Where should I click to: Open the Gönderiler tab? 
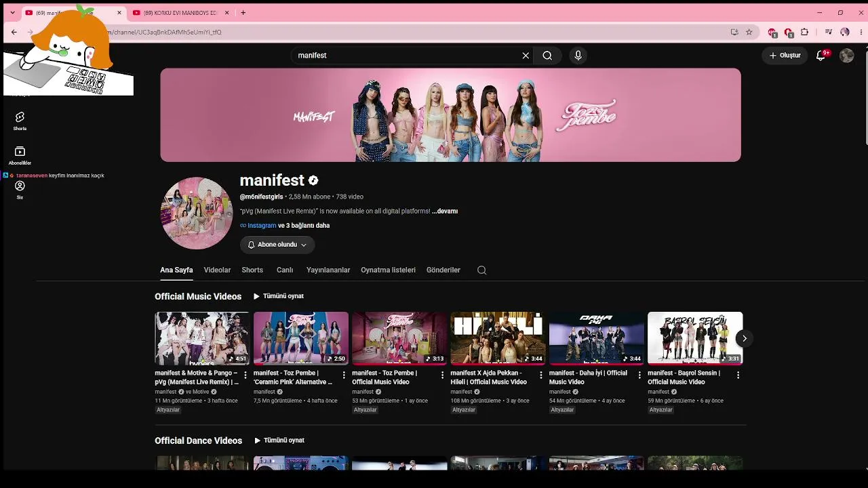coord(443,270)
